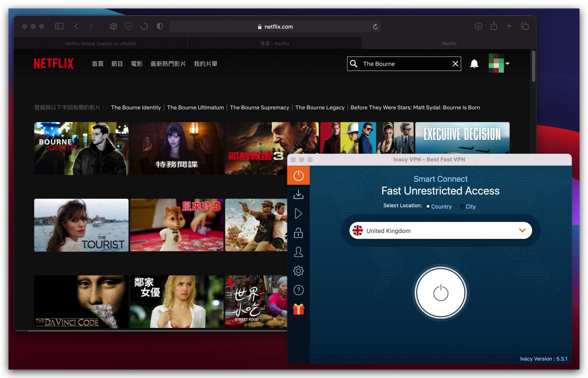Open the Executive Decision thumbnail
The image size is (588, 378).
click(462, 138)
